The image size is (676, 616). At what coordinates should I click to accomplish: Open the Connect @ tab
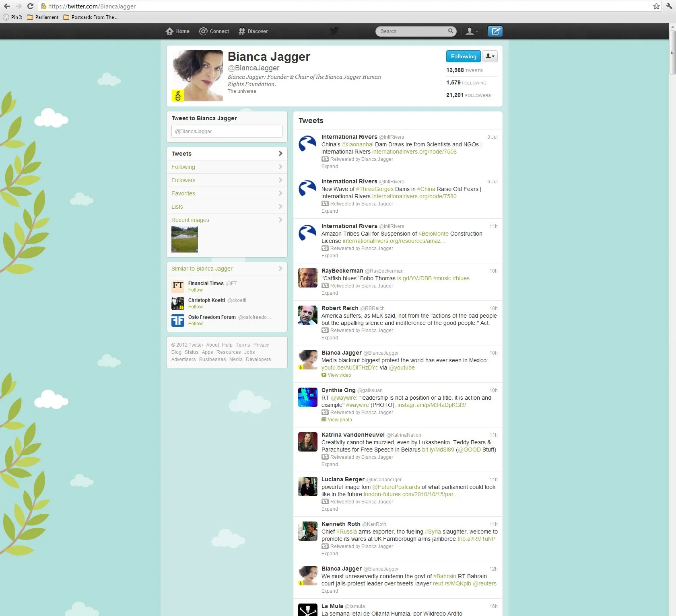point(214,31)
